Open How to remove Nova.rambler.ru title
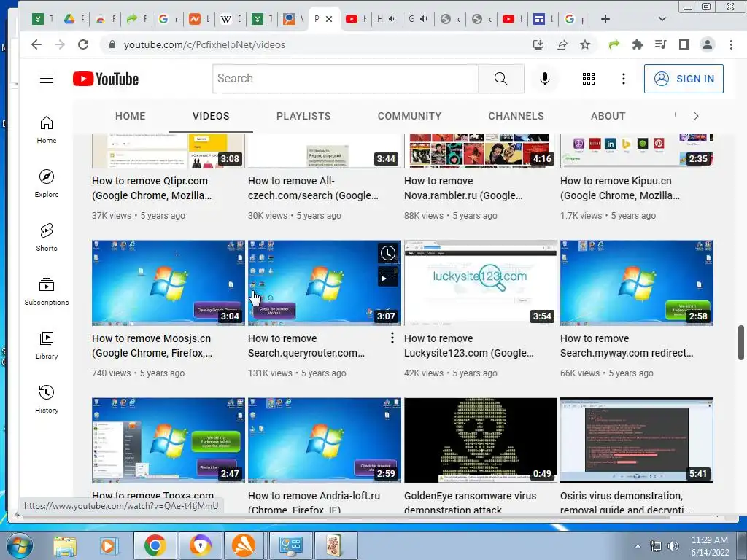The height and width of the screenshot is (560, 747). pyautogui.click(x=463, y=188)
